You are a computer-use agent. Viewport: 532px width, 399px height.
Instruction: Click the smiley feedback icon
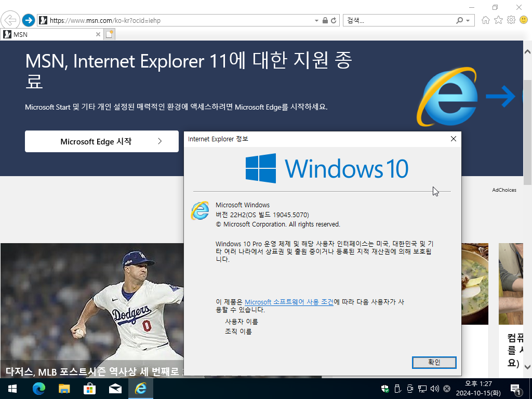524,20
